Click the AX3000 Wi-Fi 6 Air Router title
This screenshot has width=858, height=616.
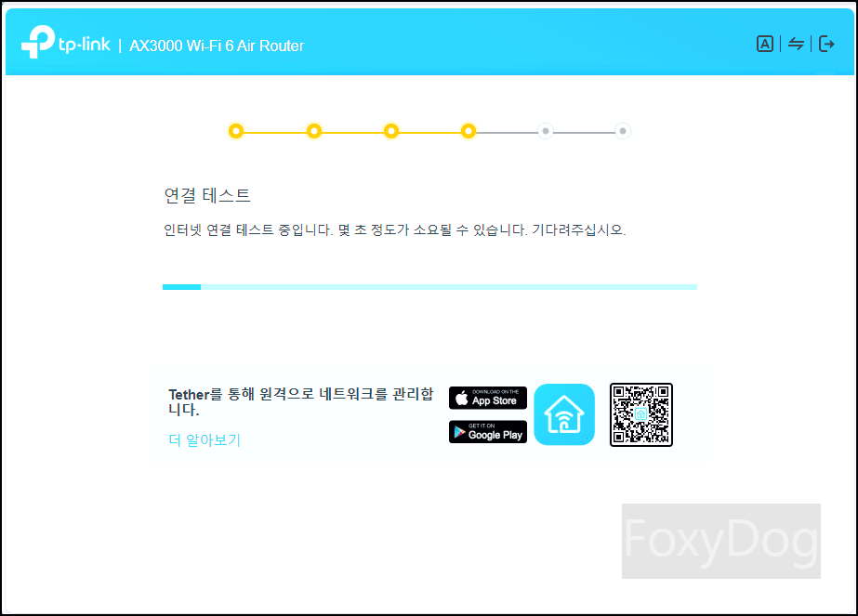217,46
